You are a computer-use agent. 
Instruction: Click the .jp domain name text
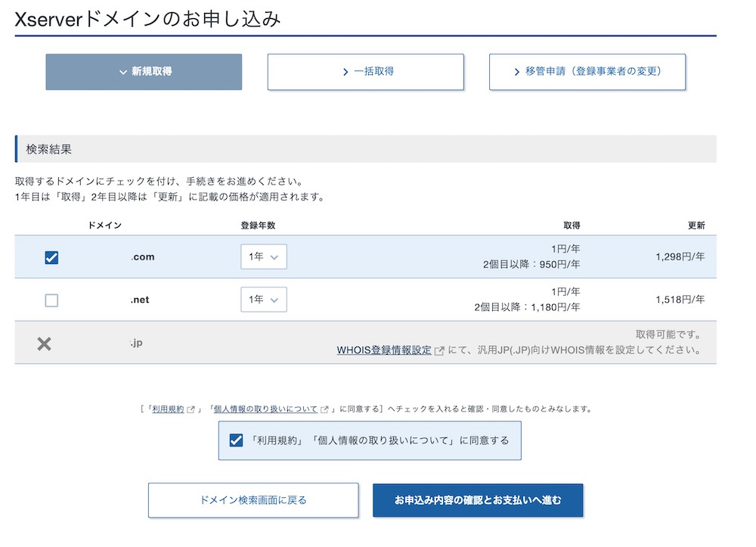[136, 343]
